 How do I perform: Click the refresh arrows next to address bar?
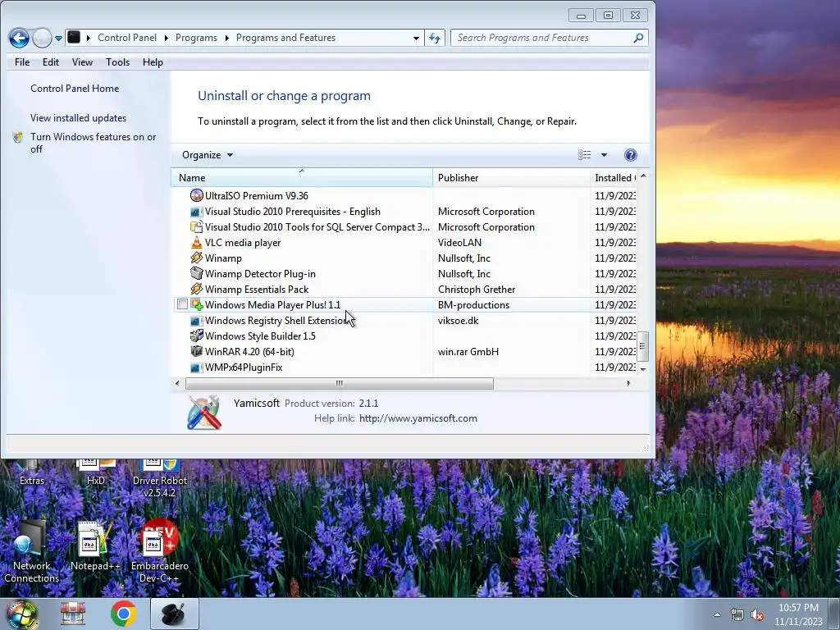coord(435,38)
